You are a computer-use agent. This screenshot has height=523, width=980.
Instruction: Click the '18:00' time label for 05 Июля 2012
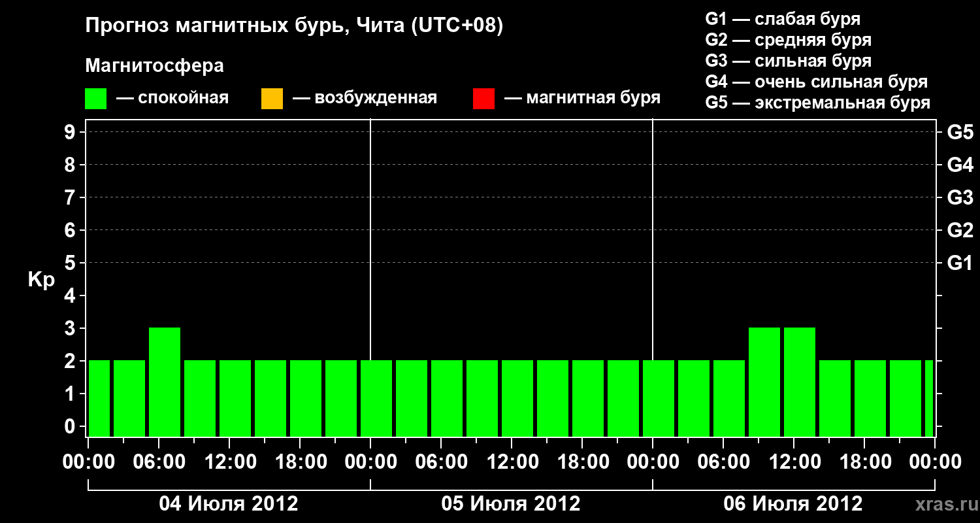(583, 462)
